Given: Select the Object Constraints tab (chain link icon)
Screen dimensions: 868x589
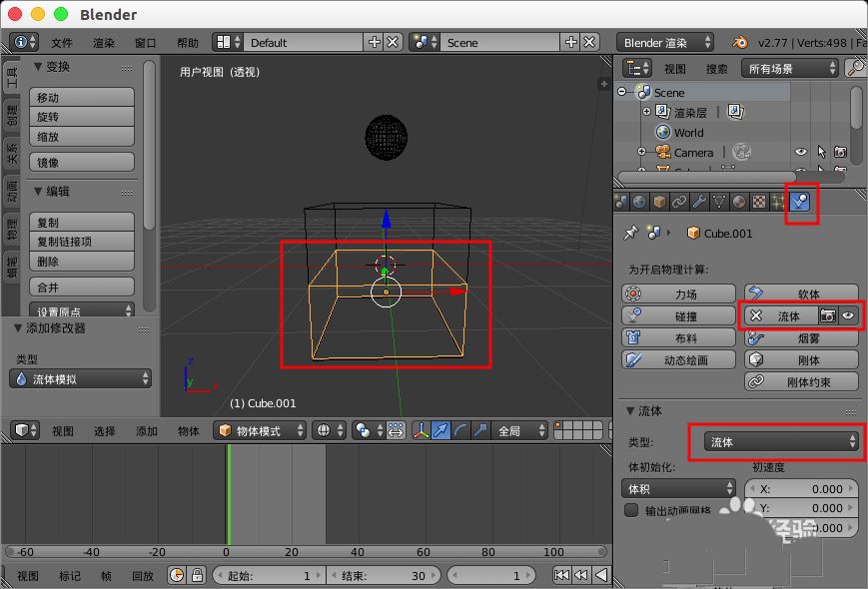Looking at the screenshot, I should point(681,202).
